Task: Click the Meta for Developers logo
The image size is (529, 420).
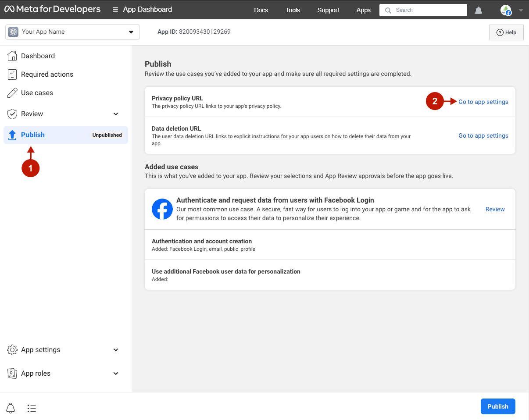Action: pyautogui.click(x=53, y=9)
